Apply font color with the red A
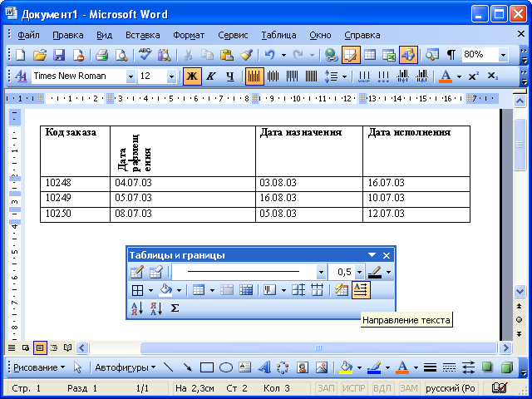 tap(446, 76)
